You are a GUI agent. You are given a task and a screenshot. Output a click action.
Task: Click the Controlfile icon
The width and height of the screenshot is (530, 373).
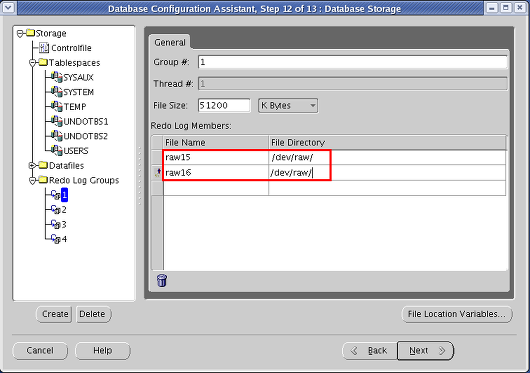(44, 48)
